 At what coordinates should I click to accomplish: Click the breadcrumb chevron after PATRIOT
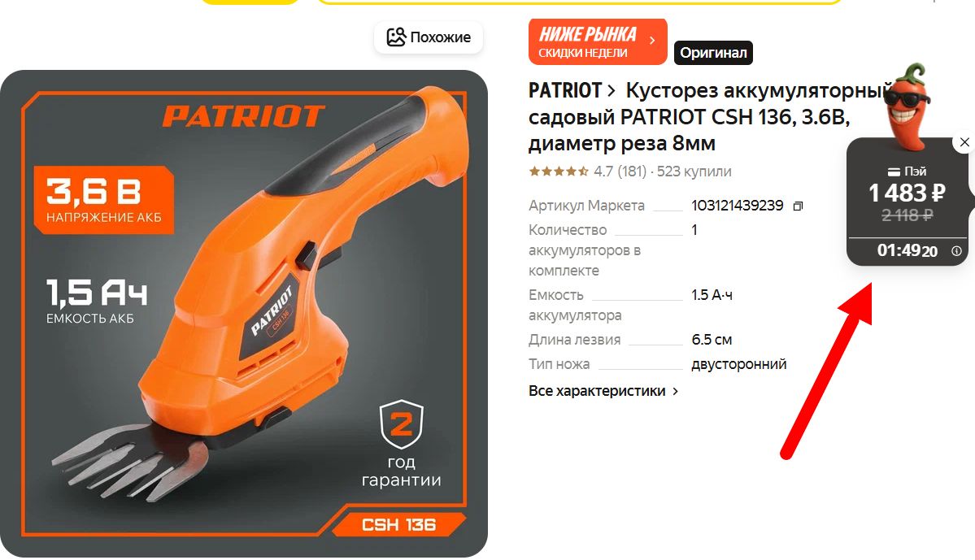(x=612, y=91)
